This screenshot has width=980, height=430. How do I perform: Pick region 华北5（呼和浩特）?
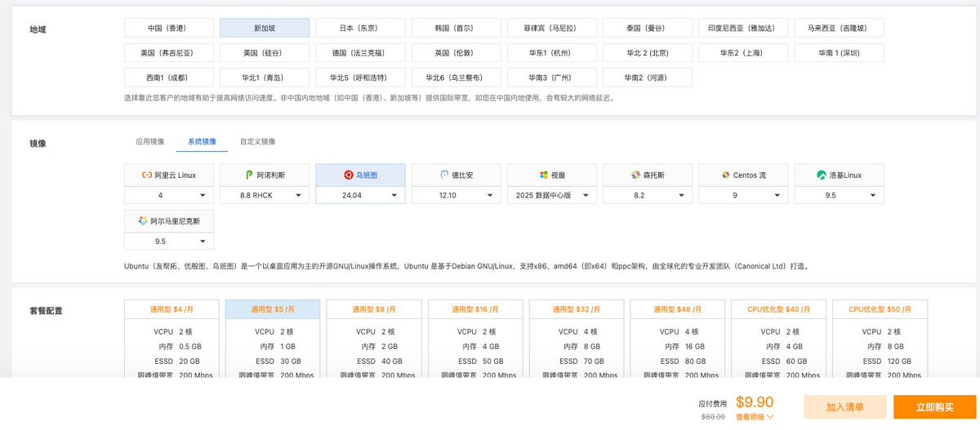tap(360, 78)
